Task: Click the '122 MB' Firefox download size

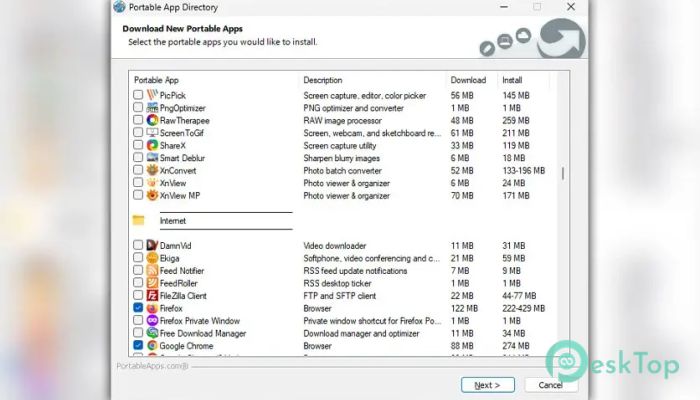Action: [x=464, y=308]
